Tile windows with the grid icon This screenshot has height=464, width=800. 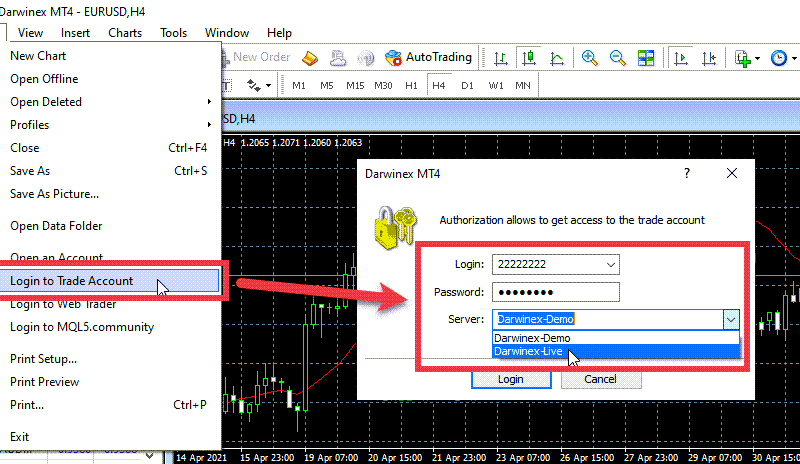646,58
